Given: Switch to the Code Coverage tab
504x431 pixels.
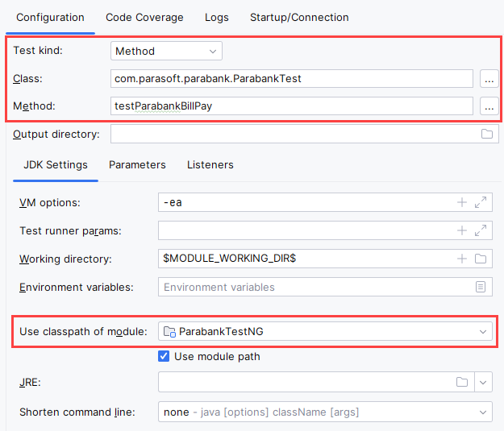Looking at the screenshot, I should pos(144,18).
